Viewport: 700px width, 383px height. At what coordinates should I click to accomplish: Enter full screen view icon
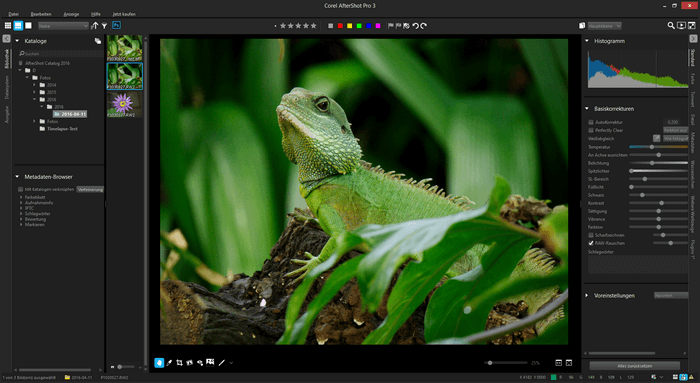pos(692,26)
